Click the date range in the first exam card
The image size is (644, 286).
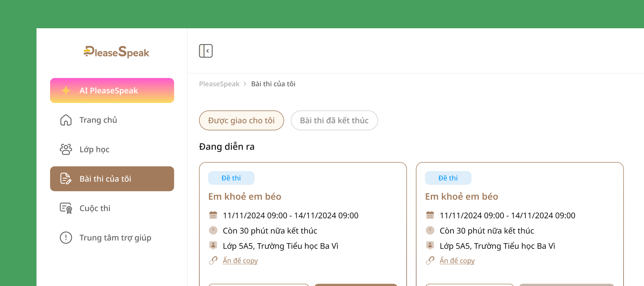click(291, 216)
